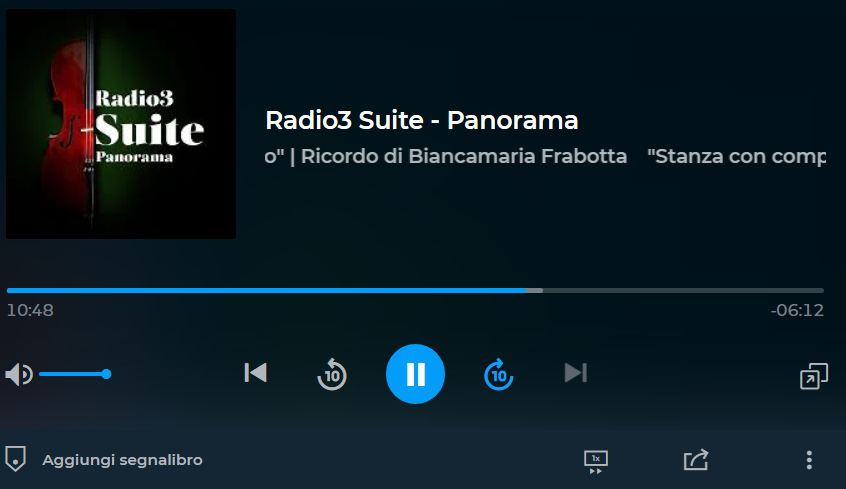Change playback speed 1x
This screenshot has height=489, width=846.
click(596, 462)
